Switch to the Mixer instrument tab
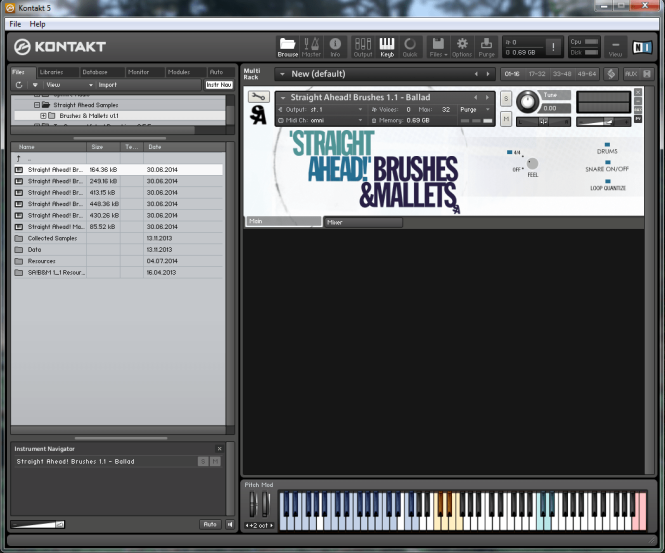Image resolution: width=665 pixels, height=553 pixels. pyautogui.click(x=363, y=222)
